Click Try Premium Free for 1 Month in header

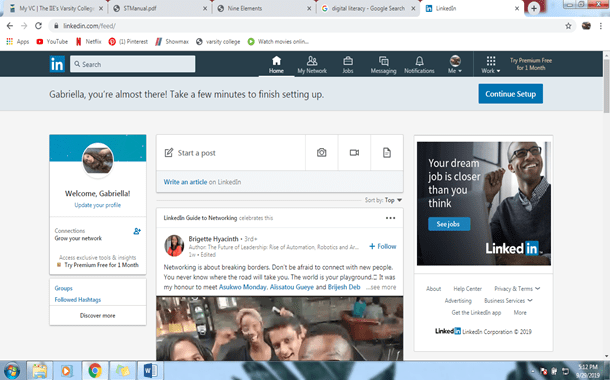pos(531,64)
